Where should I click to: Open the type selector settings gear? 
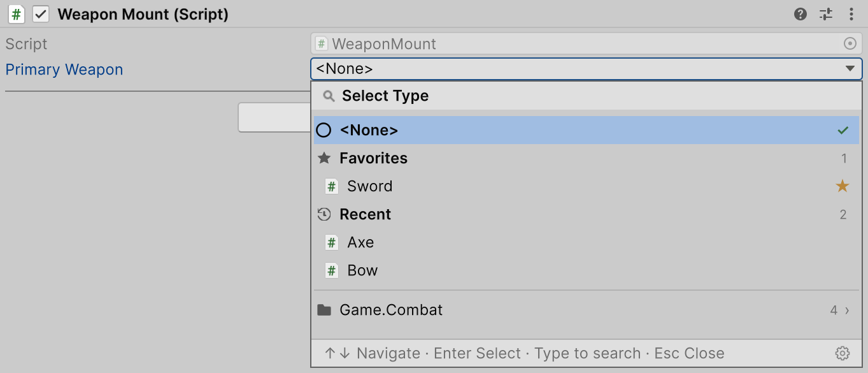(x=843, y=353)
